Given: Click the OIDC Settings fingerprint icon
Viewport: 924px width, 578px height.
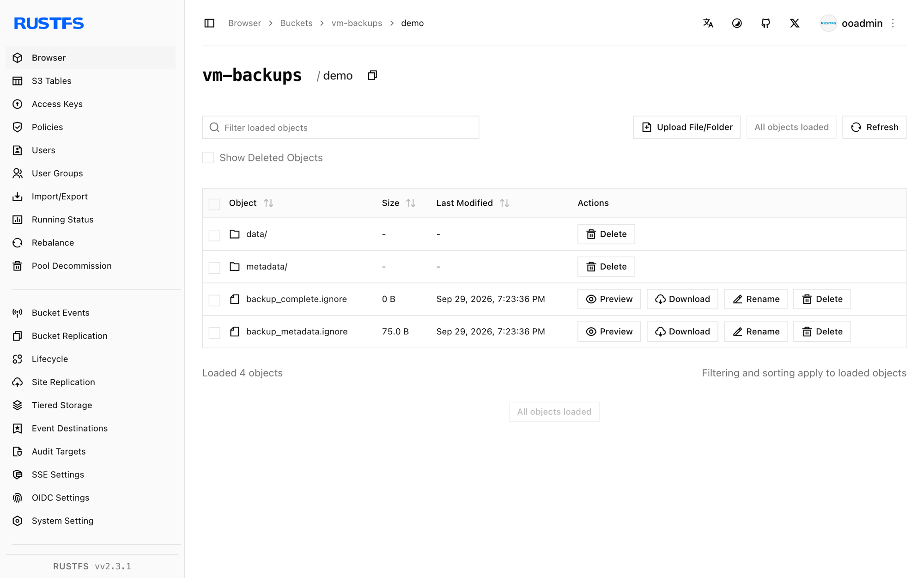Looking at the screenshot, I should point(18,498).
